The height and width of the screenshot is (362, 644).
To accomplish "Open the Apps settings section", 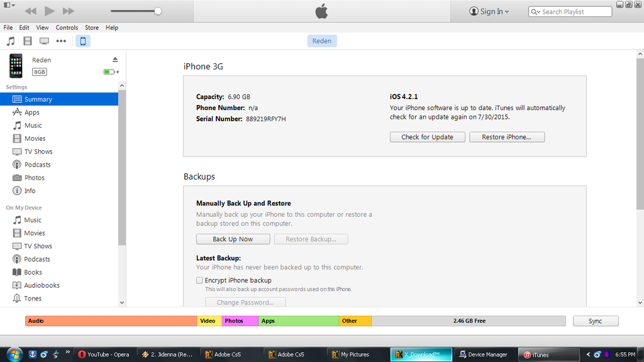I will [x=31, y=112].
